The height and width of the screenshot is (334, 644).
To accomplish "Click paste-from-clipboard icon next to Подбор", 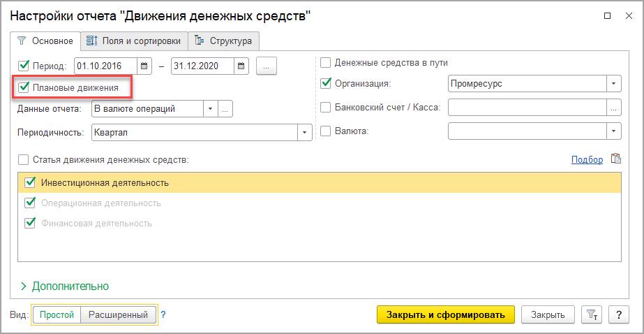I will click(615, 159).
